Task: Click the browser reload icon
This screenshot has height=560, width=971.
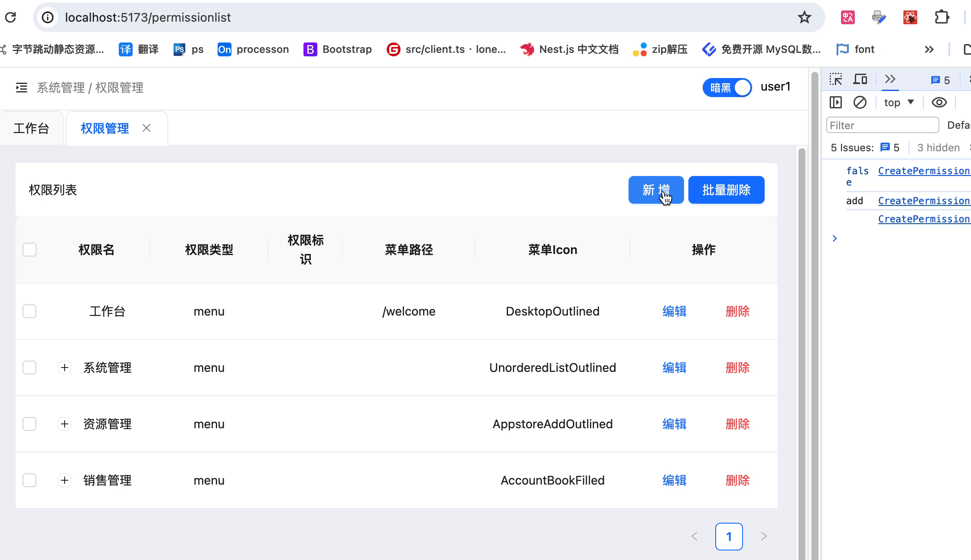Action: 11,17
